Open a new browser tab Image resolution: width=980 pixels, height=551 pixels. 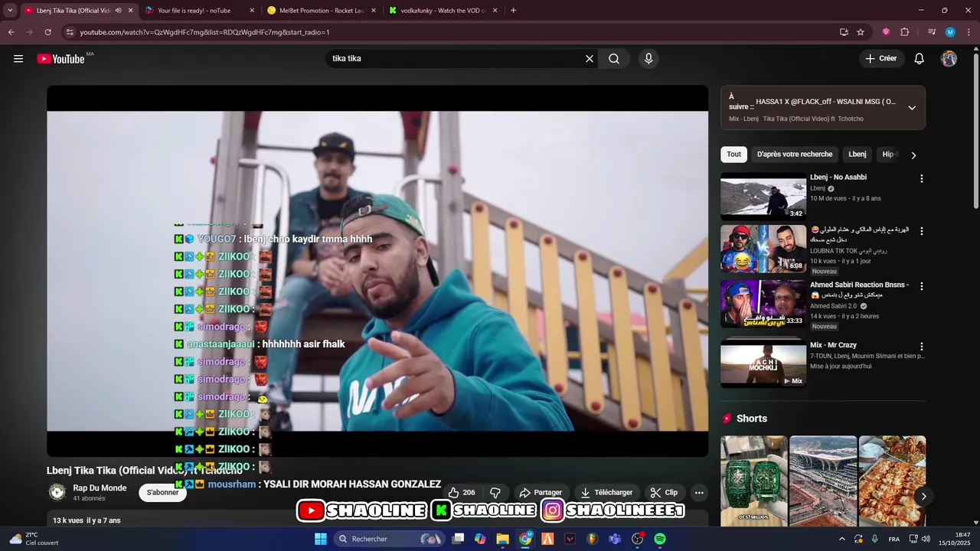(x=513, y=11)
